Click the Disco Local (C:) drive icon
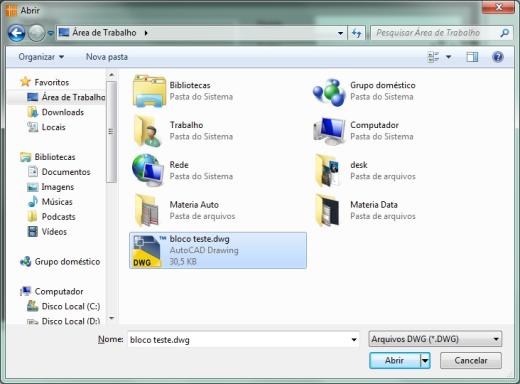The image size is (520, 384). (33, 306)
